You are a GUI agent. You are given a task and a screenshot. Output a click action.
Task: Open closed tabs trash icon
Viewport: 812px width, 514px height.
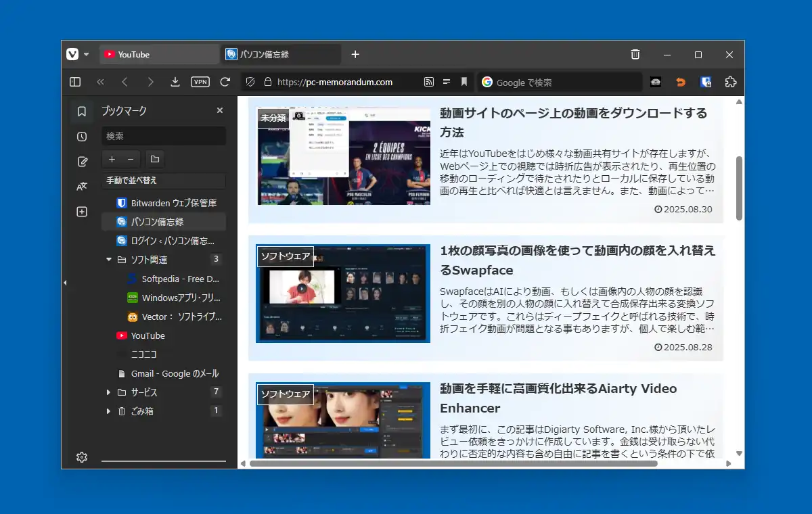point(635,54)
